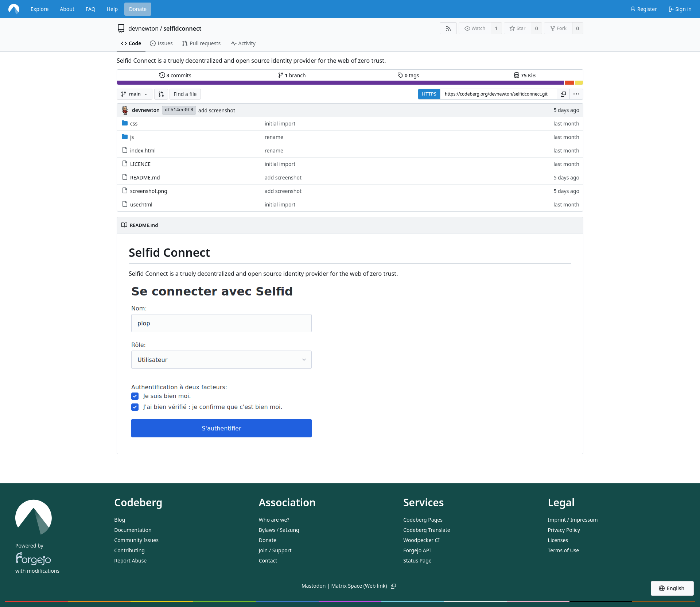Copy the repository clone URL
This screenshot has width=700, height=607.
pos(563,94)
